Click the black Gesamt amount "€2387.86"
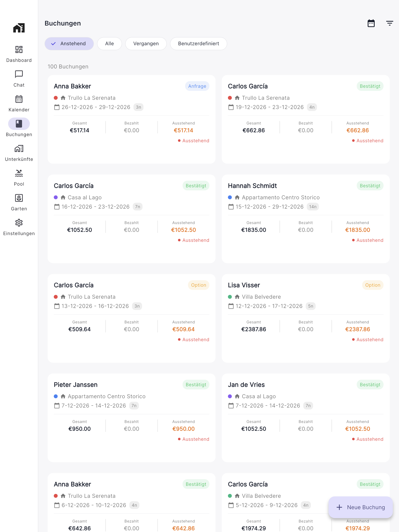Viewport: 399px width, 532px height. pos(254,329)
